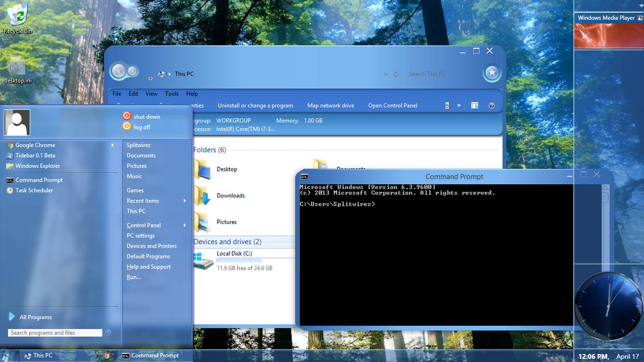Click Map network drive in the toolbar
Viewport: 644px width, 362px height.
tap(330, 105)
